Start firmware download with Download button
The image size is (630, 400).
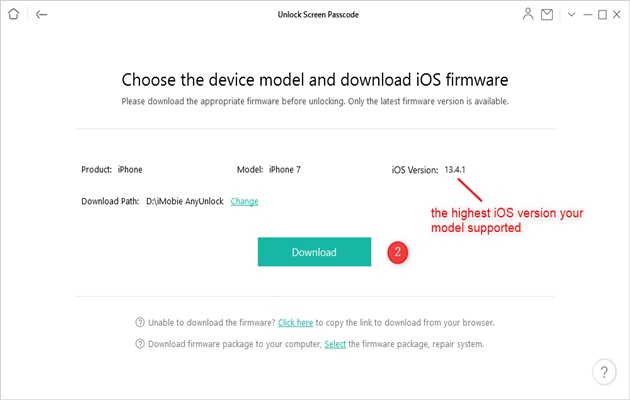314,252
